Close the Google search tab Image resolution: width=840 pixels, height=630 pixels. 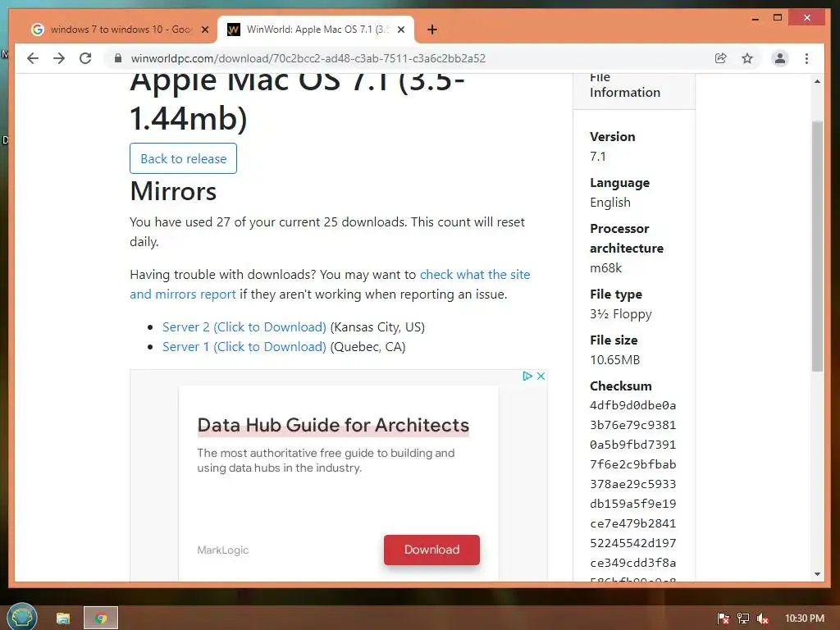(204, 30)
